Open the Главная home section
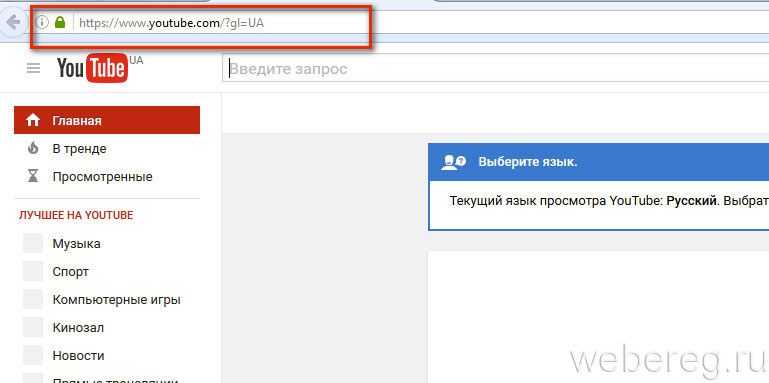 (x=107, y=120)
